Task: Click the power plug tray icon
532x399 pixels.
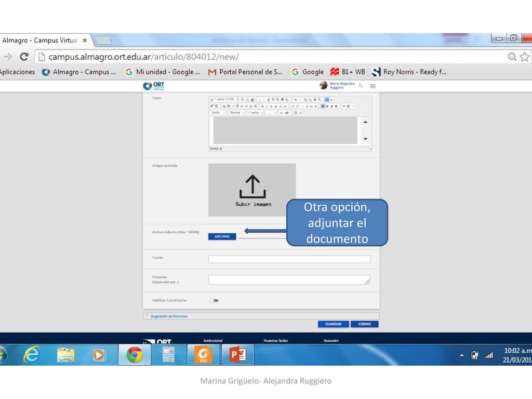Action: (x=475, y=355)
